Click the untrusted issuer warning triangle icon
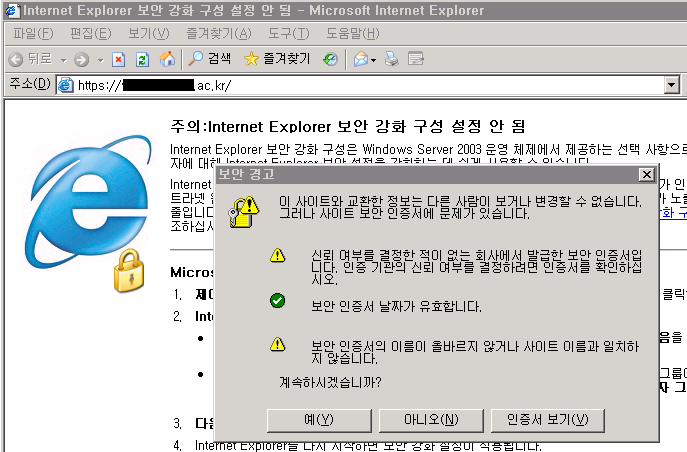Screen dimensions: 687x452 tap(277, 255)
